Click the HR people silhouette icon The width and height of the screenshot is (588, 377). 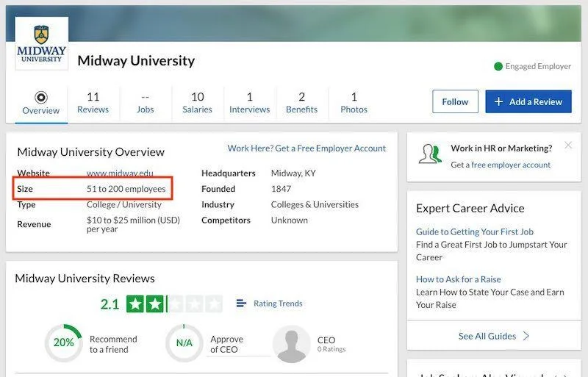pos(430,154)
